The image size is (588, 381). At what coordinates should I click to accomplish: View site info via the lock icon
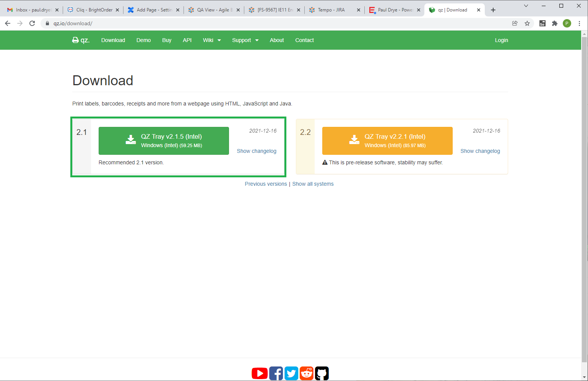click(47, 23)
